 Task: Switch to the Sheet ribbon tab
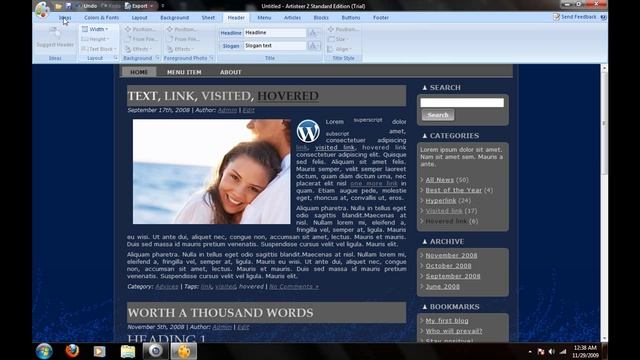coord(208,18)
